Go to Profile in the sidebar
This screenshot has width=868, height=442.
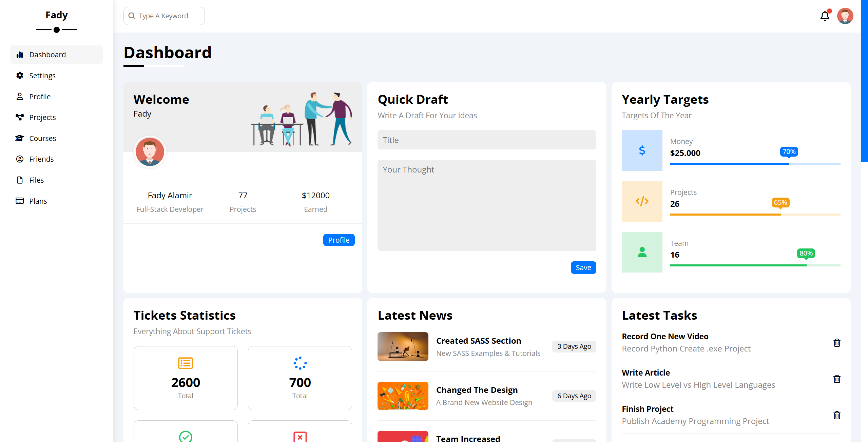tap(57, 97)
